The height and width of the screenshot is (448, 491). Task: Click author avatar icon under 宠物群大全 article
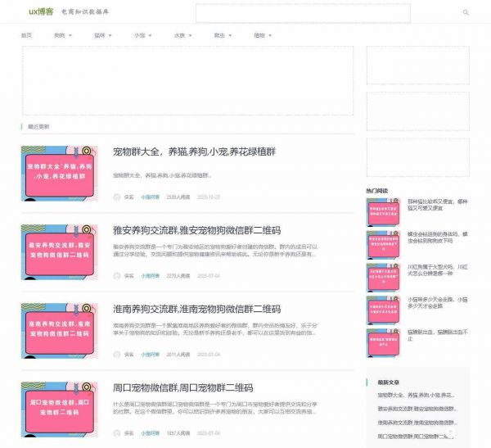(x=117, y=197)
